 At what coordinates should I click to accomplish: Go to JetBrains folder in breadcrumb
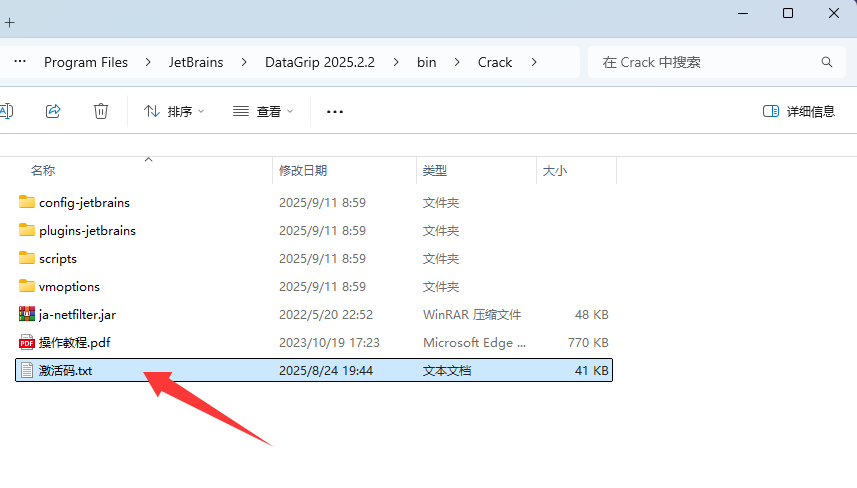[x=196, y=62]
